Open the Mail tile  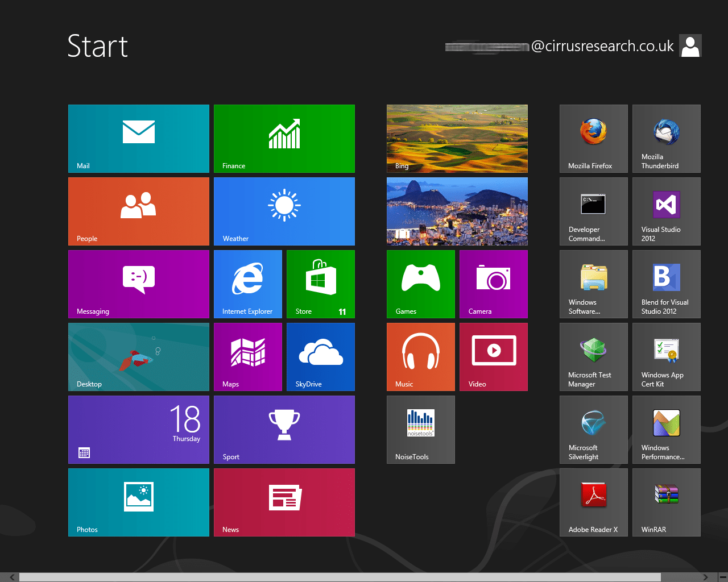[139, 139]
